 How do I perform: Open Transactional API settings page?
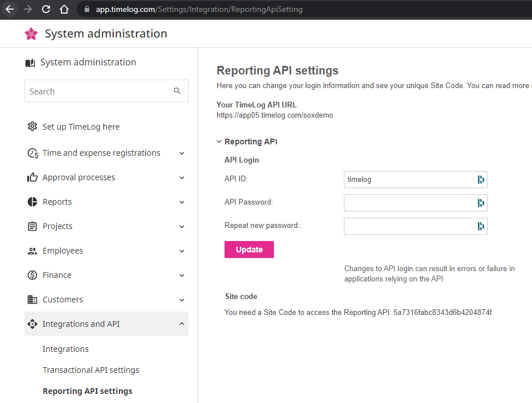click(91, 370)
